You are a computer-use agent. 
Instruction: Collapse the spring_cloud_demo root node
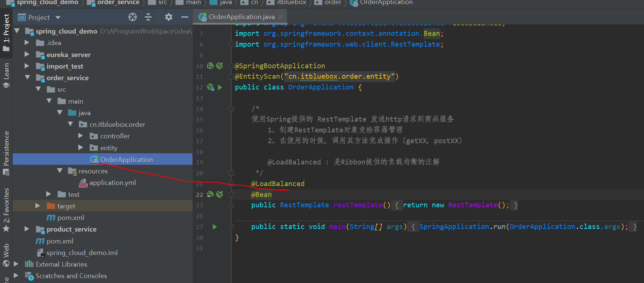[x=17, y=31]
